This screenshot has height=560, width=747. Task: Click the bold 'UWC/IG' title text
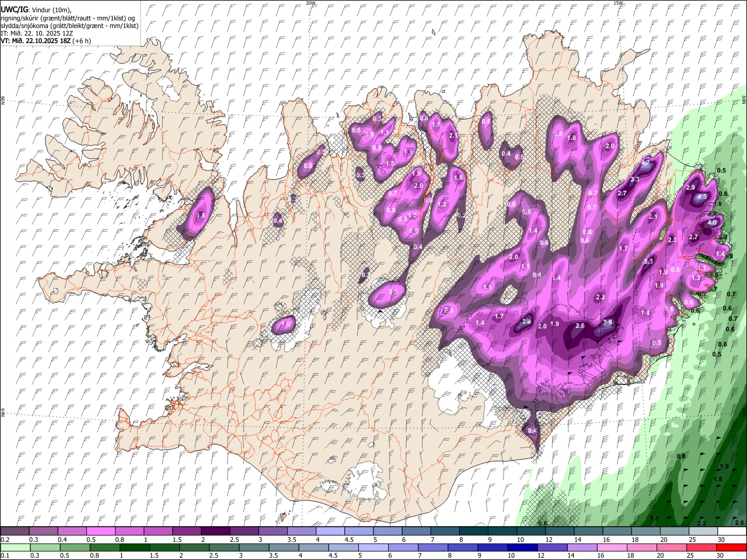pos(14,9)
